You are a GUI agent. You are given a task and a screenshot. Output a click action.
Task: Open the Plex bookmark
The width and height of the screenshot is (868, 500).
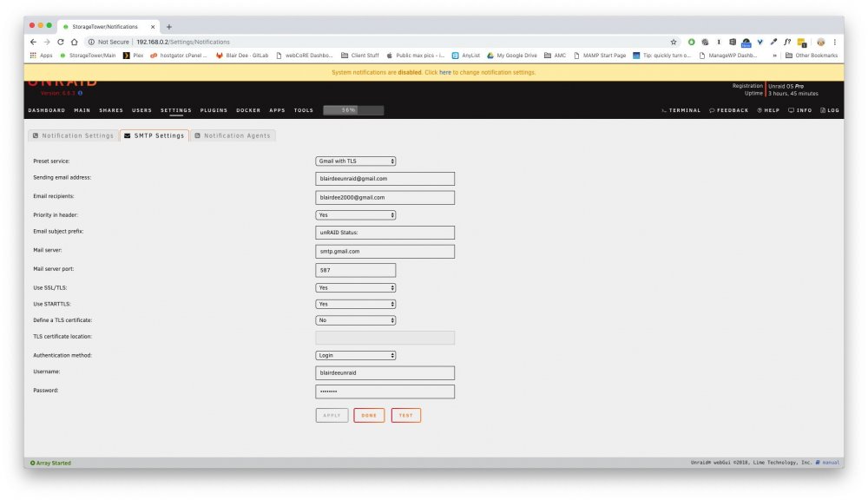click(x=133, y=56)
